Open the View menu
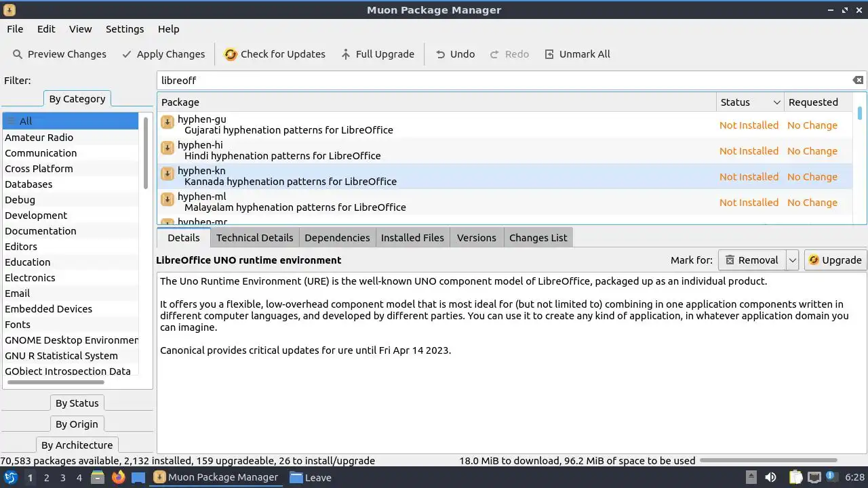 pyautogui.click(x=80, y=29)
